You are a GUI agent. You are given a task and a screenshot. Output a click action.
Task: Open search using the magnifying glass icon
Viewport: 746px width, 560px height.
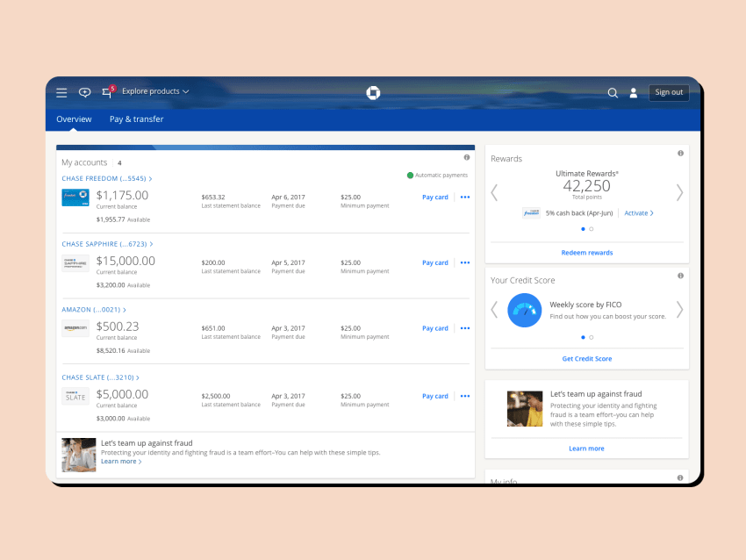[x=613, y=92]
